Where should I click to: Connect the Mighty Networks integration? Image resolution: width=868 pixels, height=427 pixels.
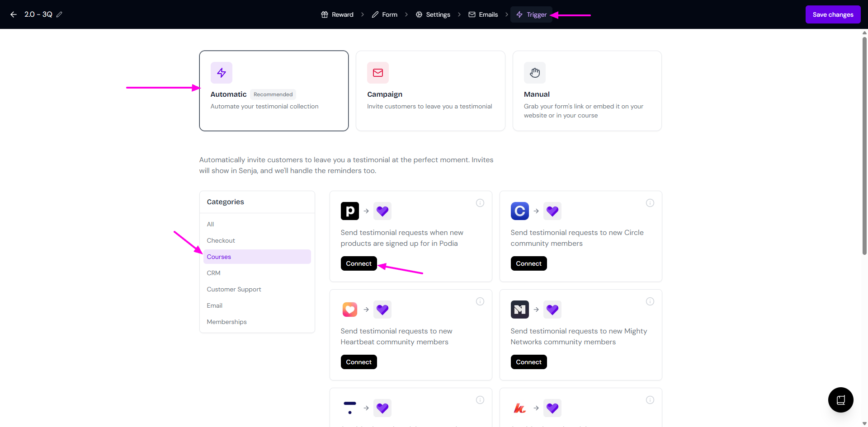pos(528,362)
